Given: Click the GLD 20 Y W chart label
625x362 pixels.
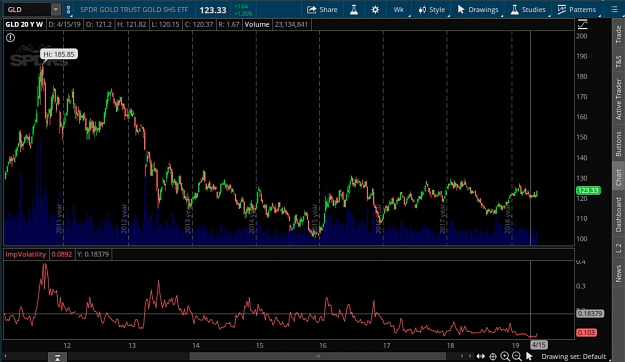Looking at the screenshot, I should click(24, 24).
